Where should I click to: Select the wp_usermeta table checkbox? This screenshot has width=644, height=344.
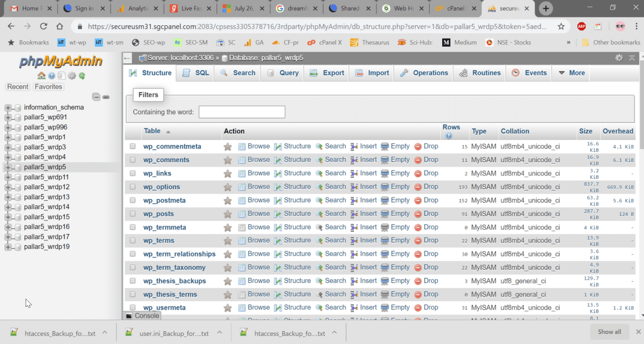(132, 307)
